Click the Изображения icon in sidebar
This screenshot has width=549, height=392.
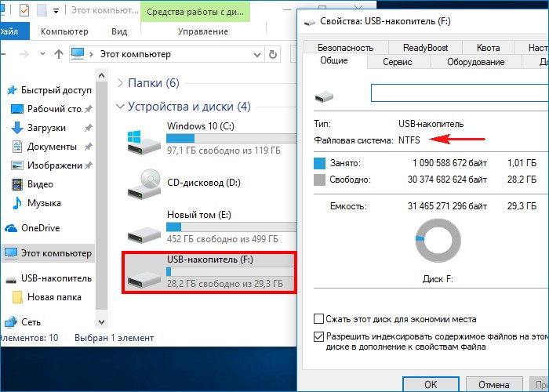(x=16, y=165)
